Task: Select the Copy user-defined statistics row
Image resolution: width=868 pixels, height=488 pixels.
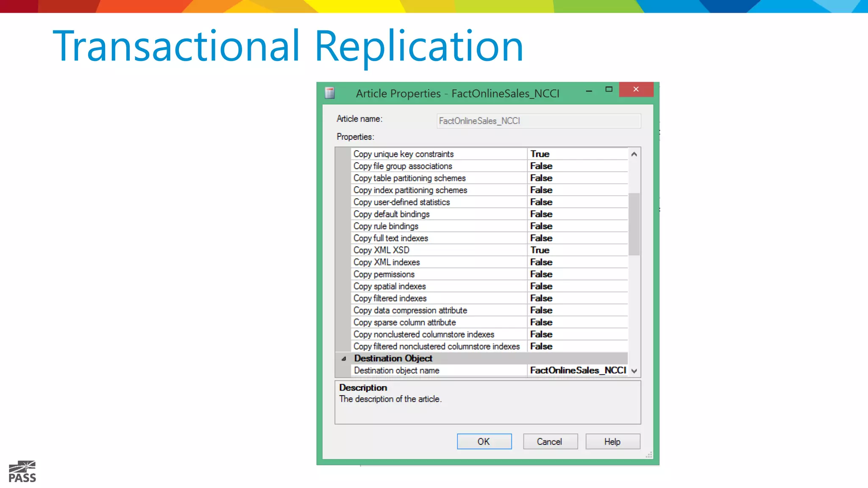Action: pos(490,202)
